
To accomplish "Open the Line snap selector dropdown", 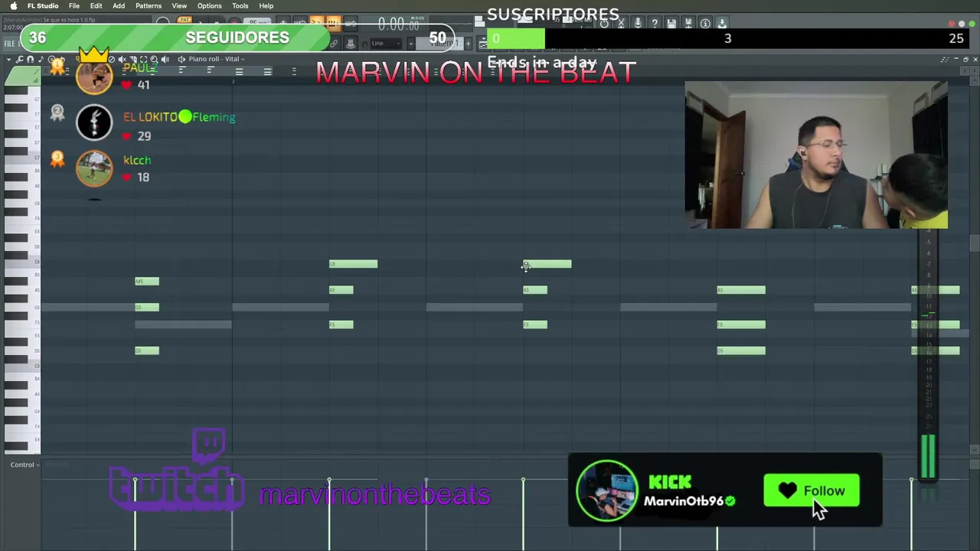I will coord(386,44).
